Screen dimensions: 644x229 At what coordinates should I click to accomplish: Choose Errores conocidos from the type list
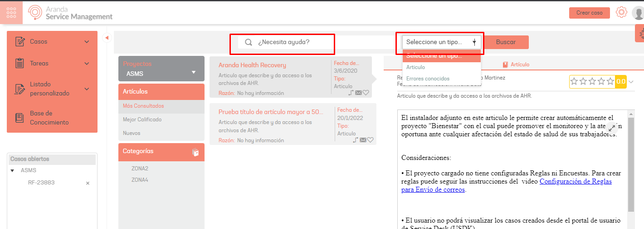tap(442, 79)
